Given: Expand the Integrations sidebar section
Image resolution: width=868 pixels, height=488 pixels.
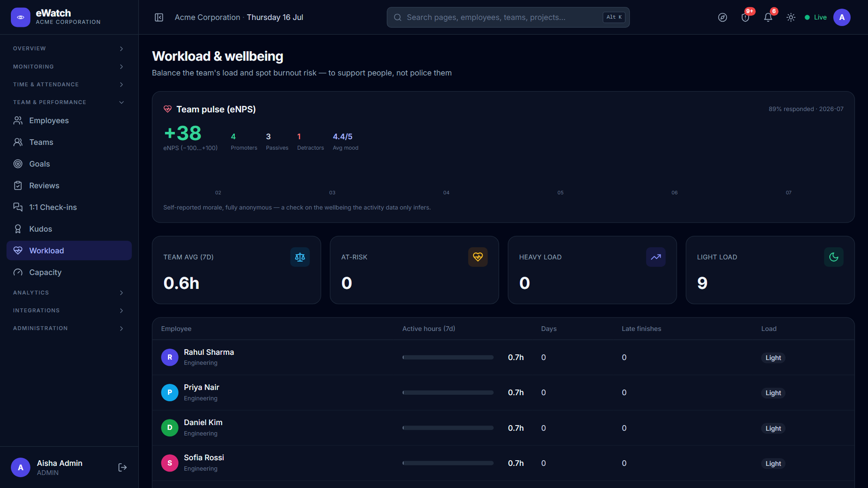Looking at the screenshot, I should coord(69,311).
